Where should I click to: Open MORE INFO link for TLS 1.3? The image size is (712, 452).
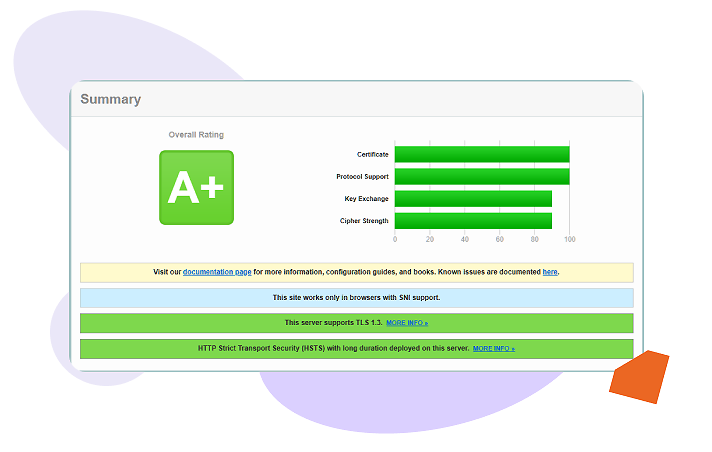pos(407,323)
